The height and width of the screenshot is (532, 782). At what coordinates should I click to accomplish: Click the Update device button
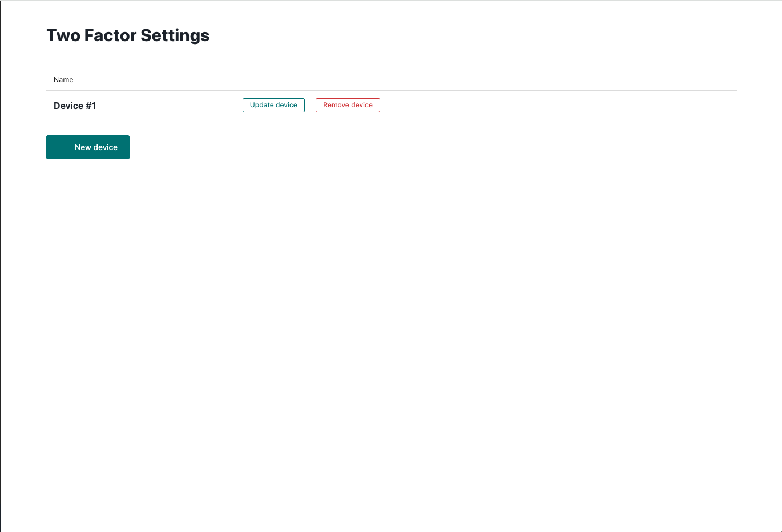click(273, 105)
